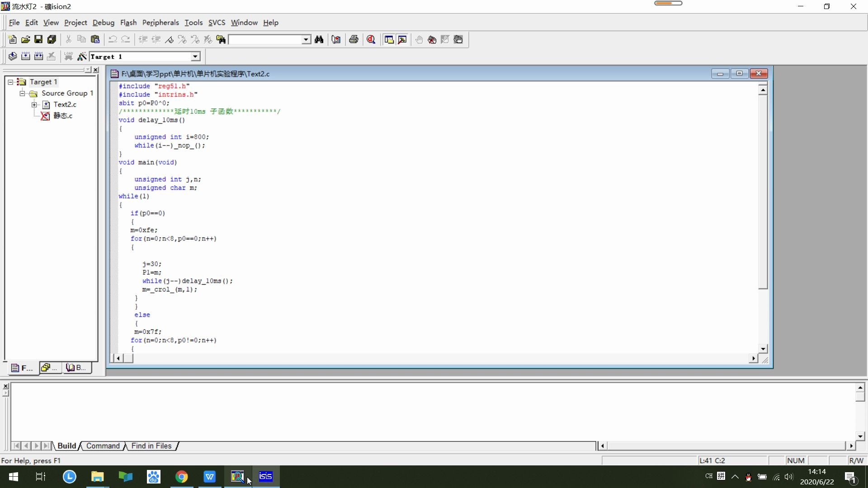Open the Peripherals menu
Screen dimensions: 868x488
click(160, 23)
